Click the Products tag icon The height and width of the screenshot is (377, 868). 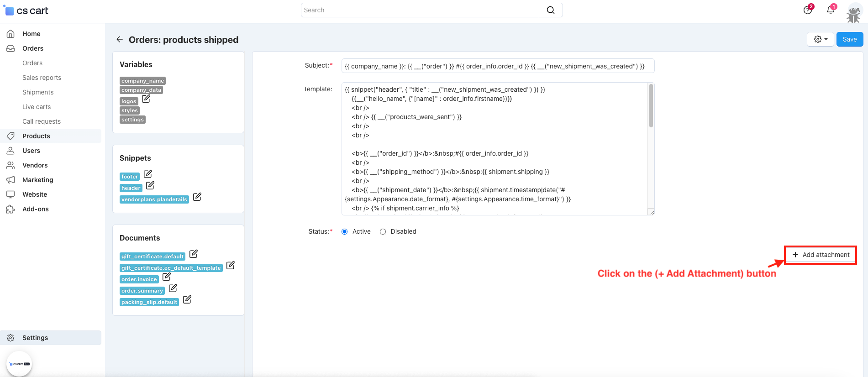click(x=11, y=136)
